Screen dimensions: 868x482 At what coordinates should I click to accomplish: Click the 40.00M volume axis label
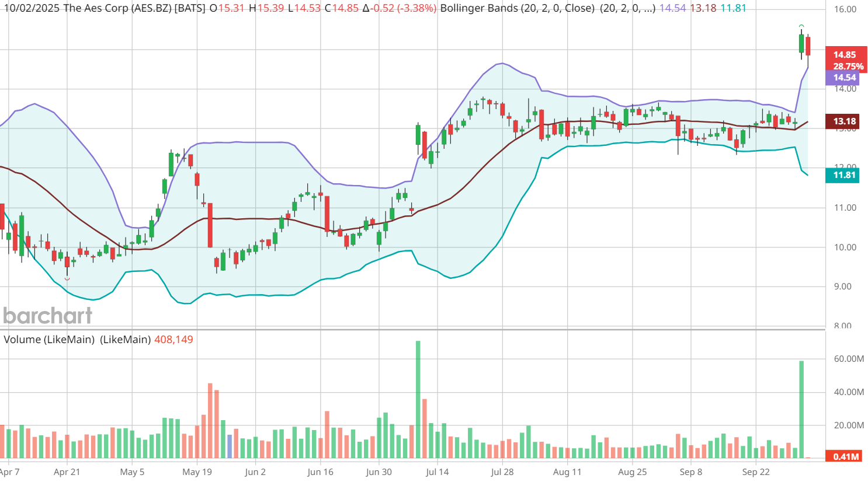point(849,392)
